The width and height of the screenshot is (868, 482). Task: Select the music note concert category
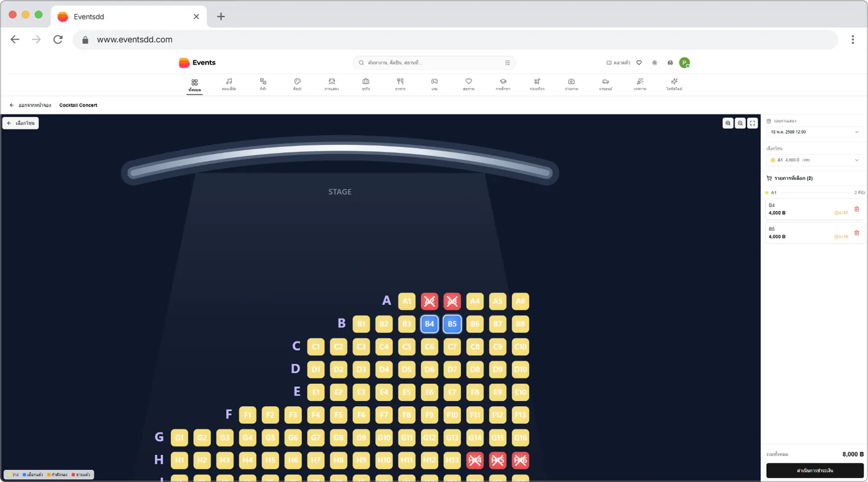tap(229, 84)
